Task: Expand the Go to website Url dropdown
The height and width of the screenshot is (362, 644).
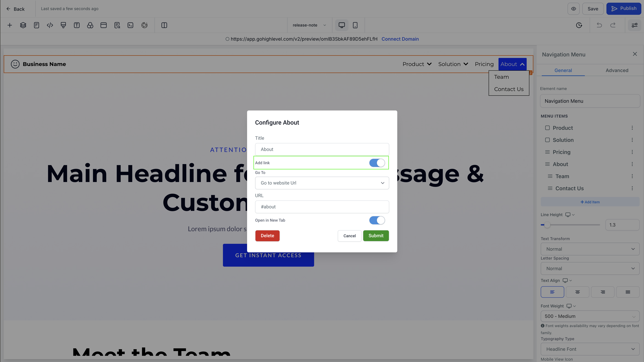Action: (x=322, y=183)
